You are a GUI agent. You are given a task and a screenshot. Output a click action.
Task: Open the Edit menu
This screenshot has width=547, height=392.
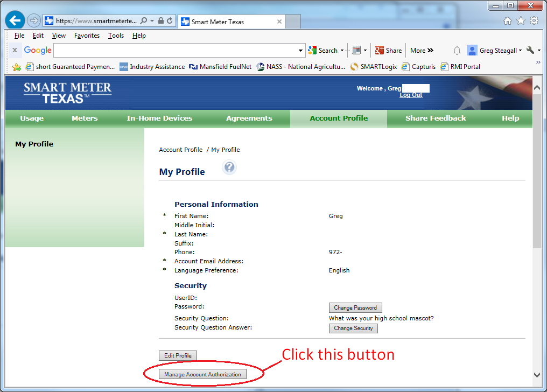pyautogui.click(x=38, y=35)
